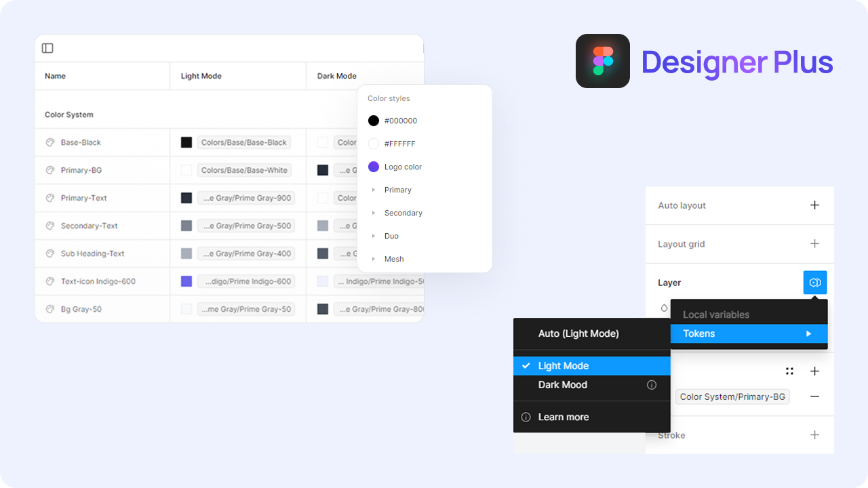Click Tokens submenu arrow
Screen dimensions: 868x488
808,333
